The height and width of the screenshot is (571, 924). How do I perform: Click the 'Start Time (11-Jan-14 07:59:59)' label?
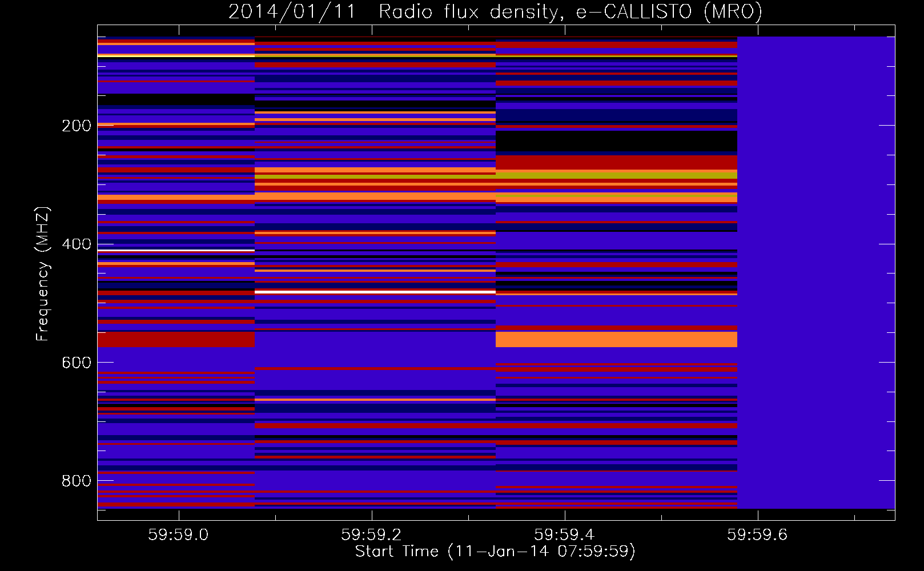tap(495, 552)
